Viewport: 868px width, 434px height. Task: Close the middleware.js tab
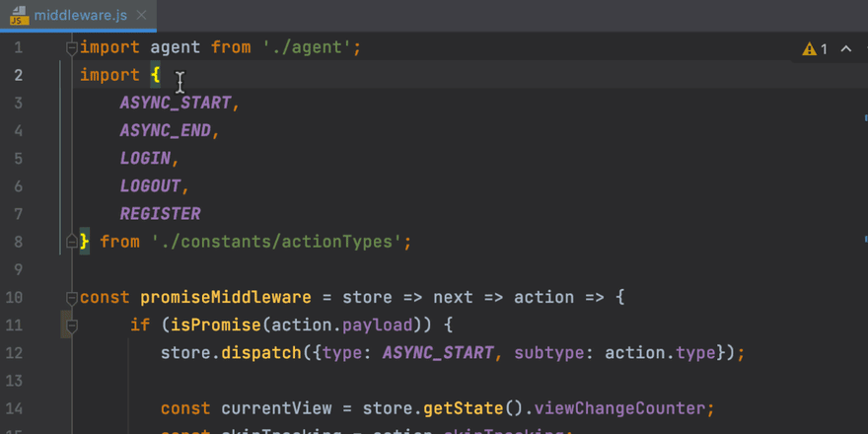point(142,16)
